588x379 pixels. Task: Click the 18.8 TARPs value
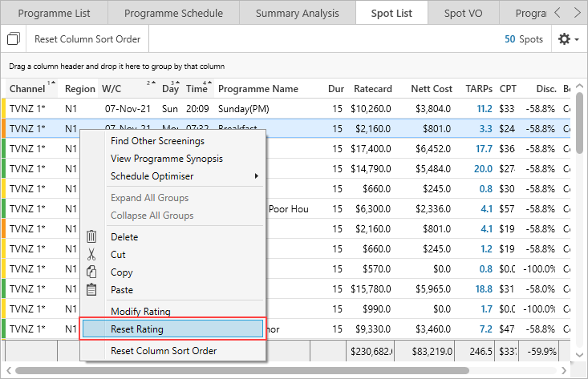pos(484,289)
